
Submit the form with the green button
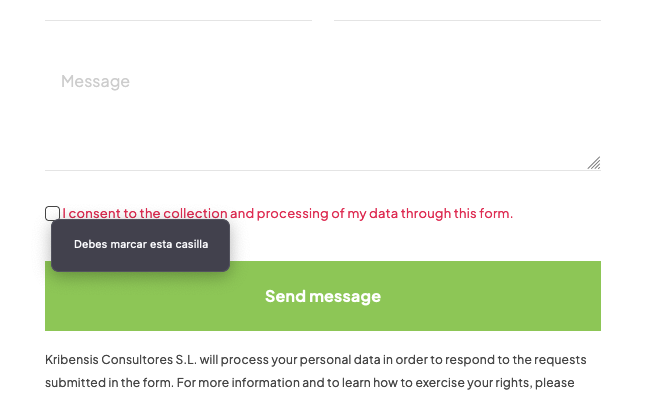323,296
